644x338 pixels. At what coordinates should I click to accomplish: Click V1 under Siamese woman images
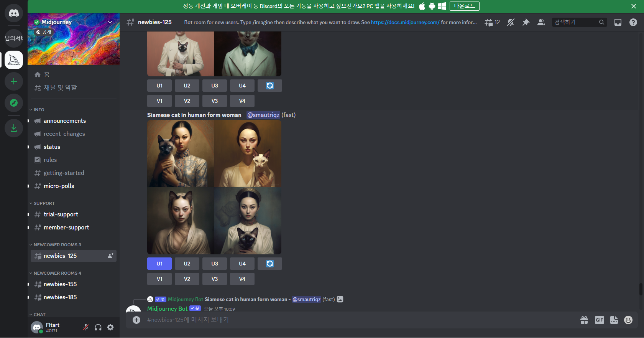pyautogui.click(x=159, y=279)
